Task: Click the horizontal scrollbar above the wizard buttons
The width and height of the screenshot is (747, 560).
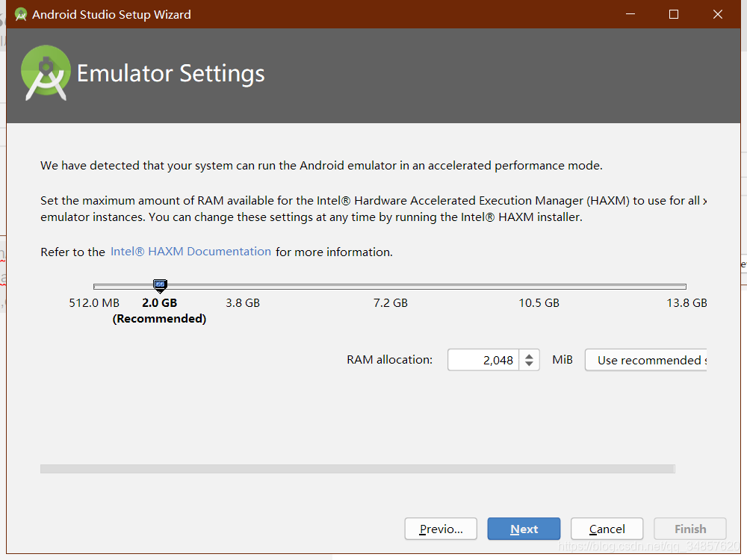Action: [357, 469]
